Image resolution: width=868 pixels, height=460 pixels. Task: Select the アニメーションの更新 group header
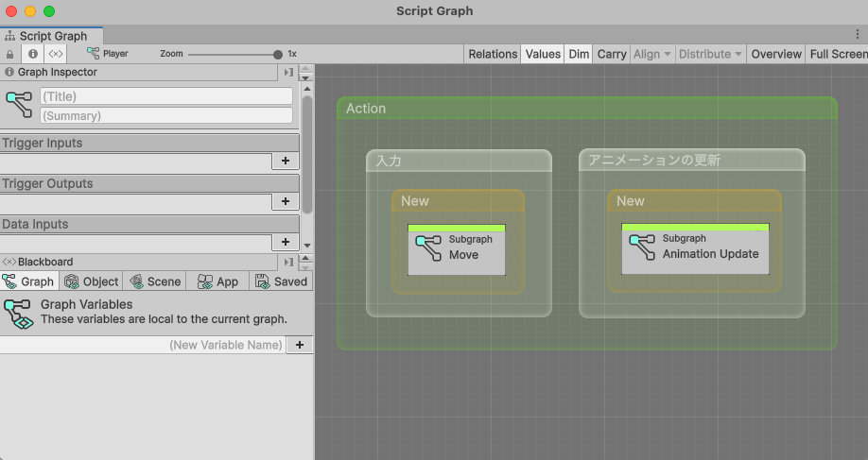pyautogui.click(x=692, y=160)
